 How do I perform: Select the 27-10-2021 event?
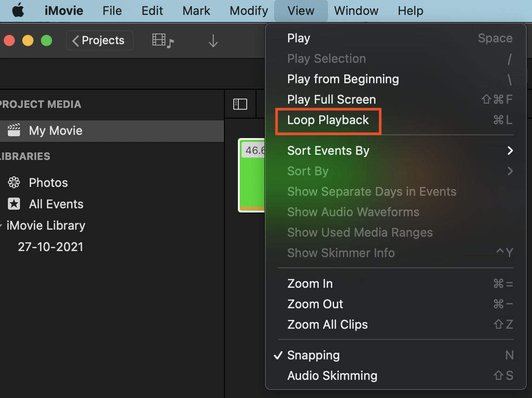coord(50,247)
